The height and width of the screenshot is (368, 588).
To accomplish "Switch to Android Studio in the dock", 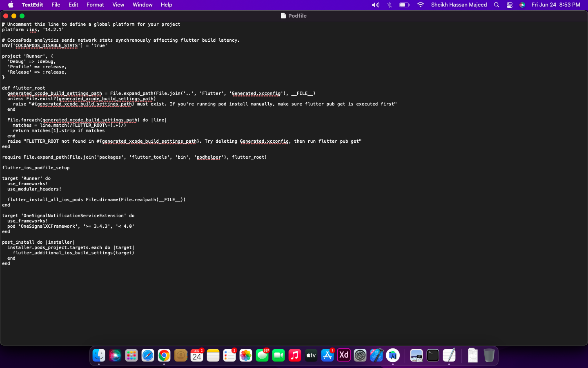I will [393, 355].
